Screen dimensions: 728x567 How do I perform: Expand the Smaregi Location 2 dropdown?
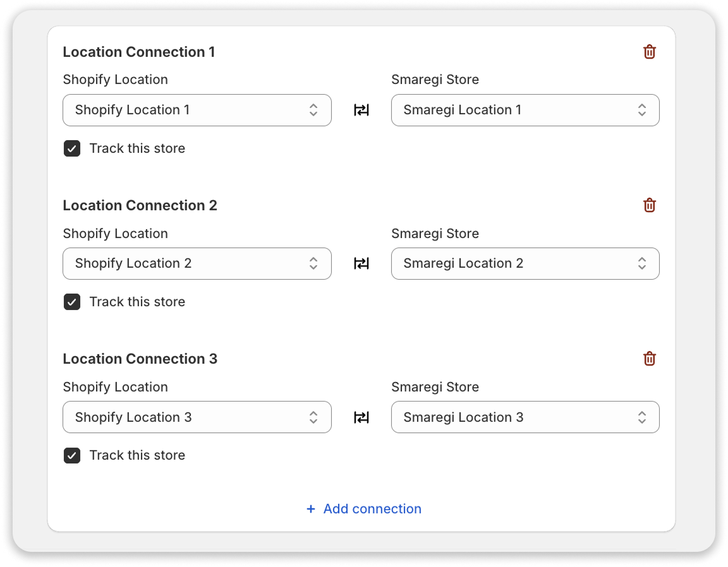click(x=525, y=263)
